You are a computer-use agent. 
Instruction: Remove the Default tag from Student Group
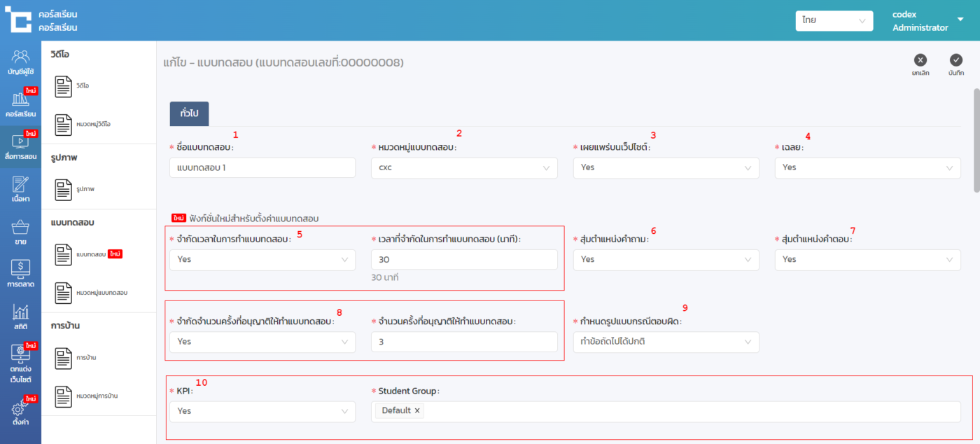(x=417, y=410)
